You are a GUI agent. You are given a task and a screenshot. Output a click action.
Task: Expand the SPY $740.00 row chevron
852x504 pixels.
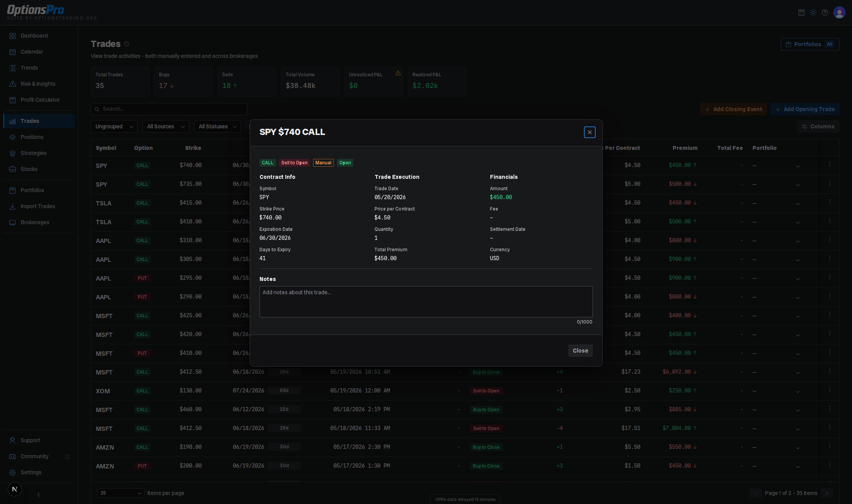[797, 166]
